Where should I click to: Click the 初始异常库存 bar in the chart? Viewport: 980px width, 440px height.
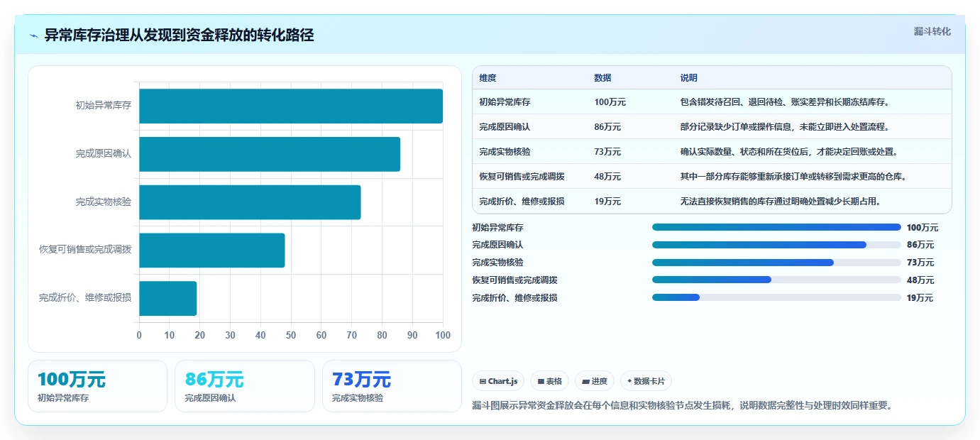[291, 106]
